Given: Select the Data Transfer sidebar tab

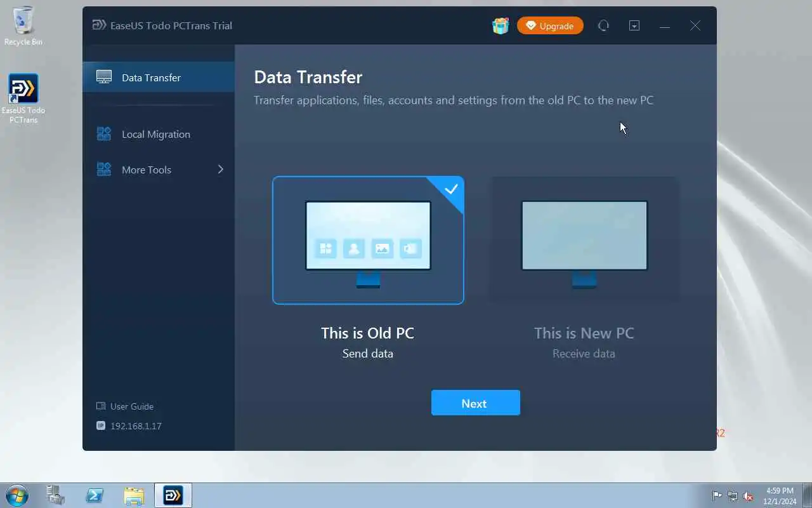Looking at the screenshot, I should pos(159,77).
